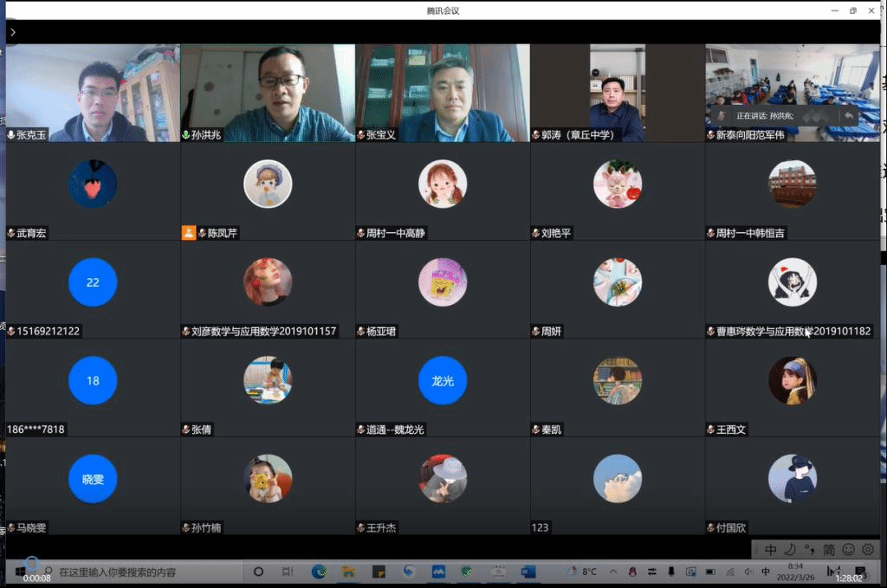Switch IME Chinese/English mode 中
The height and width of the screenshot is (588, 887).
click(771, 549)
